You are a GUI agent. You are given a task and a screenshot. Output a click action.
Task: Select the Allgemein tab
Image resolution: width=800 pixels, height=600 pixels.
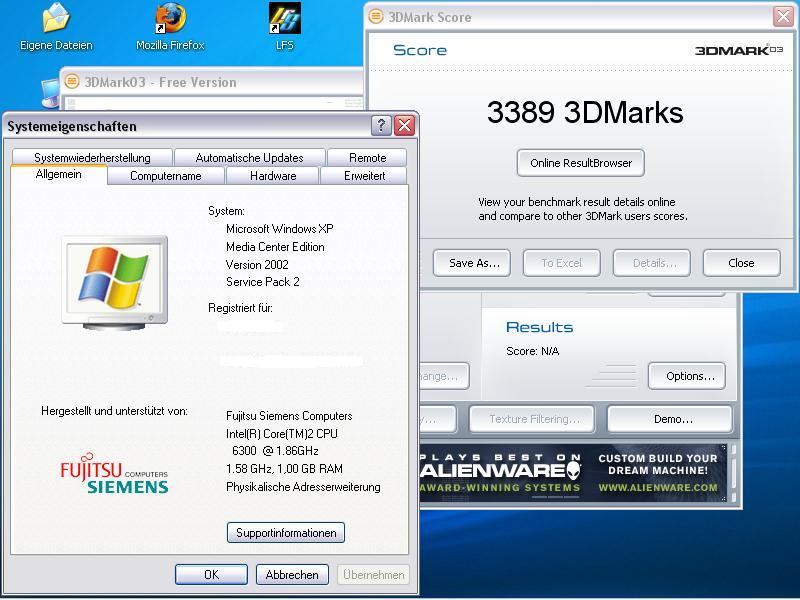coord(59,174)
